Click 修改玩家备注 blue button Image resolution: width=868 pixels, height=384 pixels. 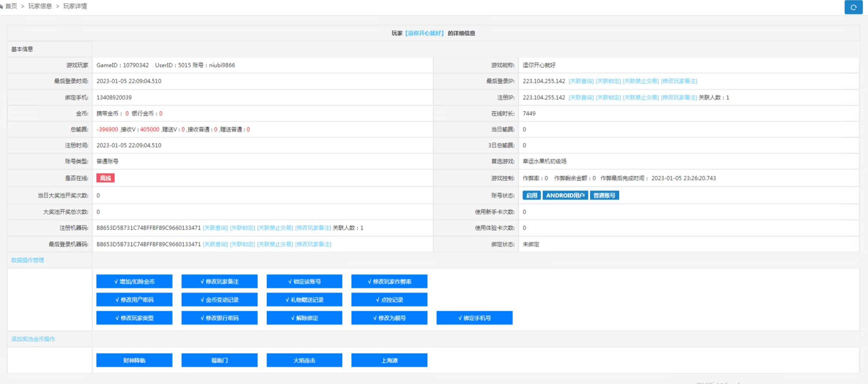click(219, 281)
